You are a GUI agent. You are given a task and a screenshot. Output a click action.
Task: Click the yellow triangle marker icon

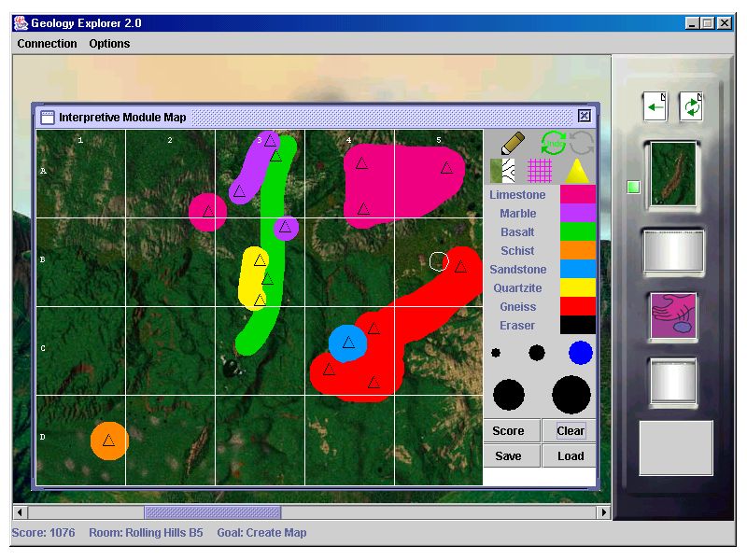[577, 171]
